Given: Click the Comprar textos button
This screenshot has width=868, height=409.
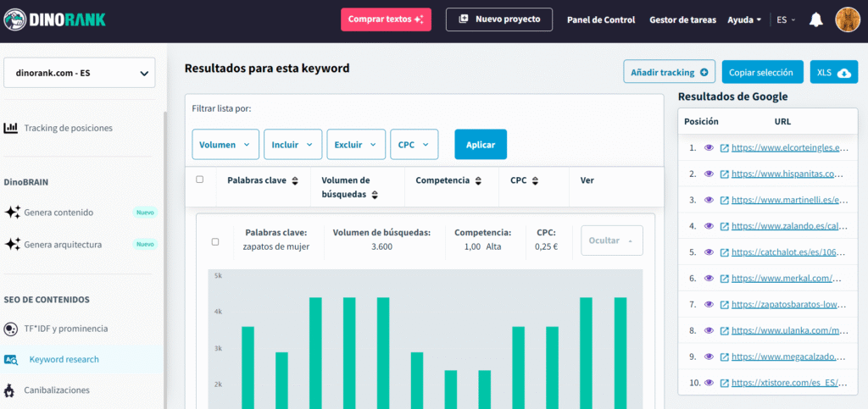Looking at the screenshot, I should tap(386, 19).
